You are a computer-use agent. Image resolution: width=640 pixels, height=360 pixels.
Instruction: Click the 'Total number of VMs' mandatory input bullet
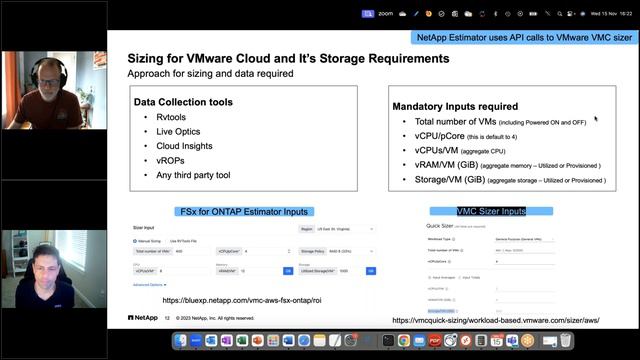point(500,122)
